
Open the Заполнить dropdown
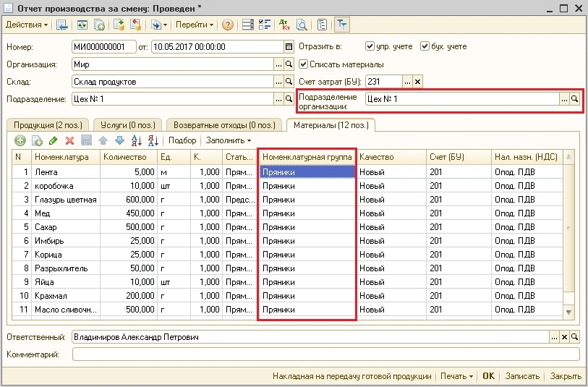pyautogui.click(x=229, y=140)
